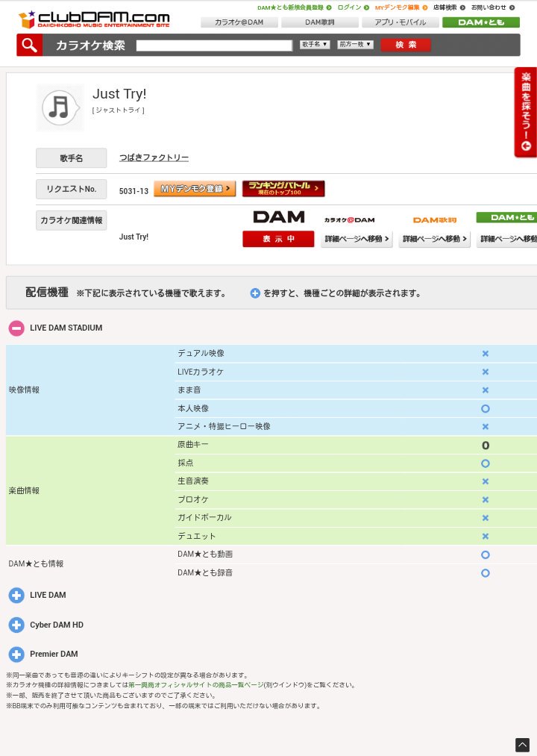Click the ログイン link
This screenshot has width=537, height=756.
point(353,7)
